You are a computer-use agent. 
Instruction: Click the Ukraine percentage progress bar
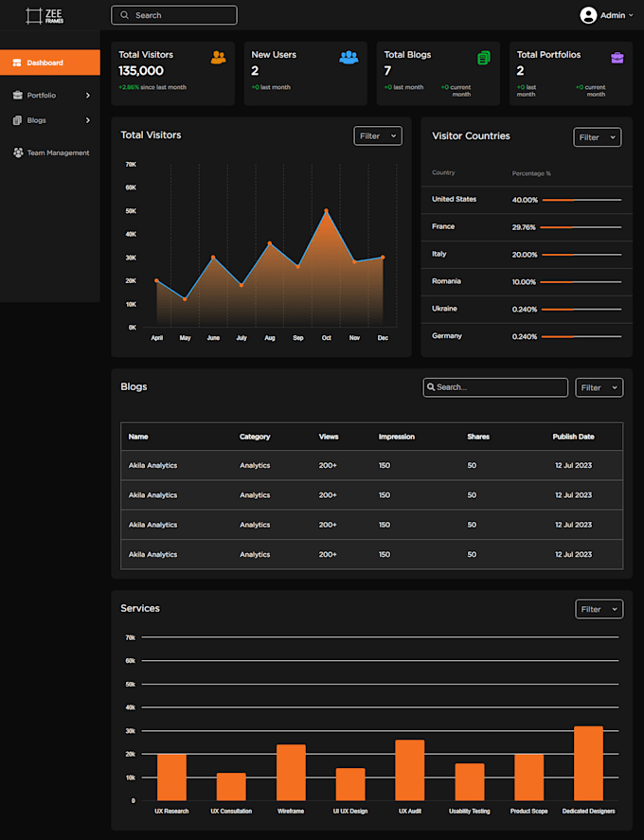point(581,309)
